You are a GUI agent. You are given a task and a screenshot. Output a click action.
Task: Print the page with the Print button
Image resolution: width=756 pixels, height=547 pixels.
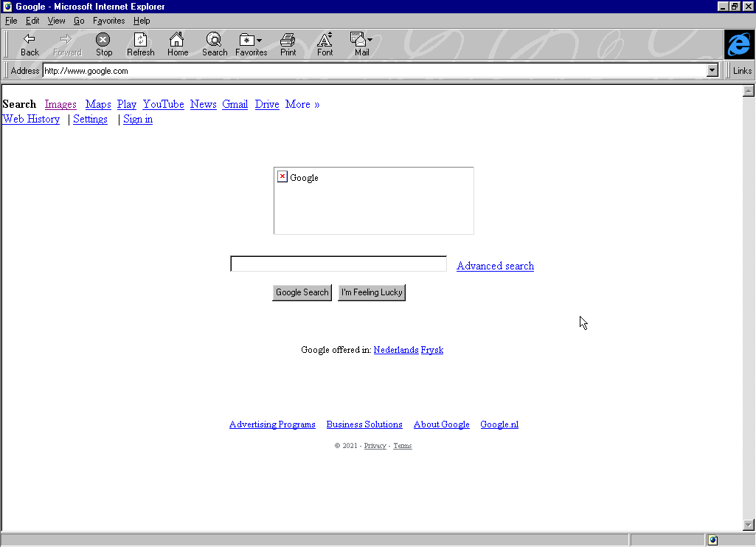point(288,44)
